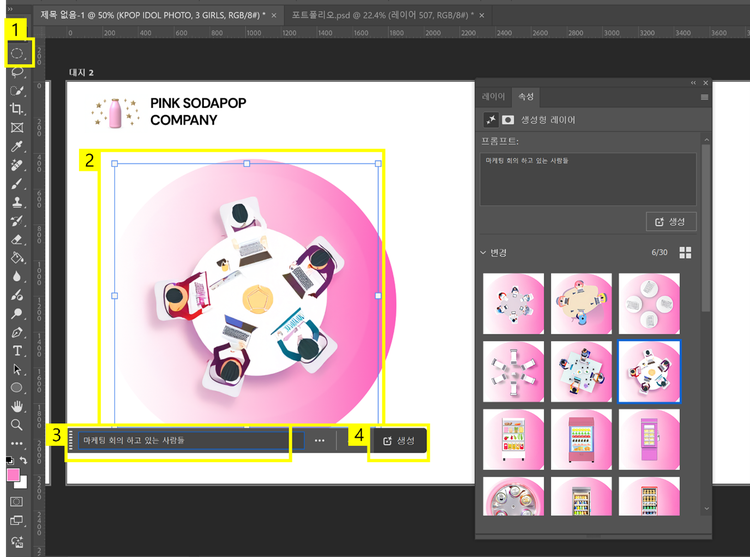Click the contextual taskbar prompt field
Image resolution: width=750 pixels, height=557 pixels.
tap(191, 440)
